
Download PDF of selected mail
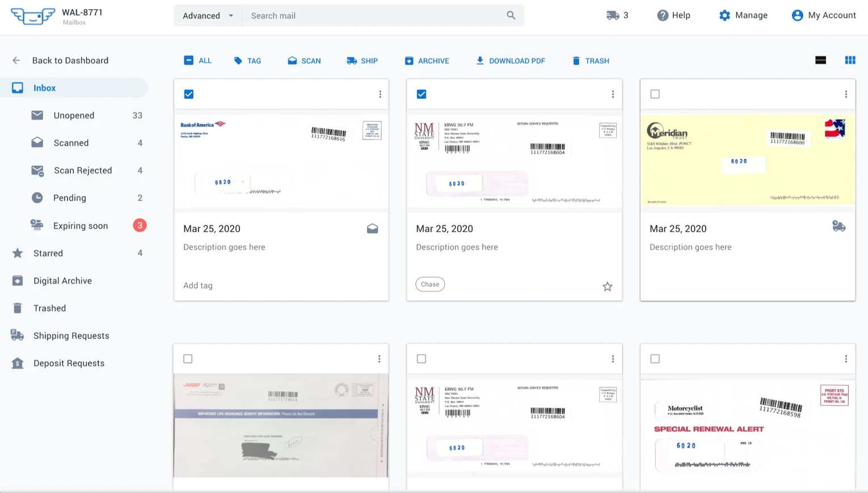tap(510, 61)
